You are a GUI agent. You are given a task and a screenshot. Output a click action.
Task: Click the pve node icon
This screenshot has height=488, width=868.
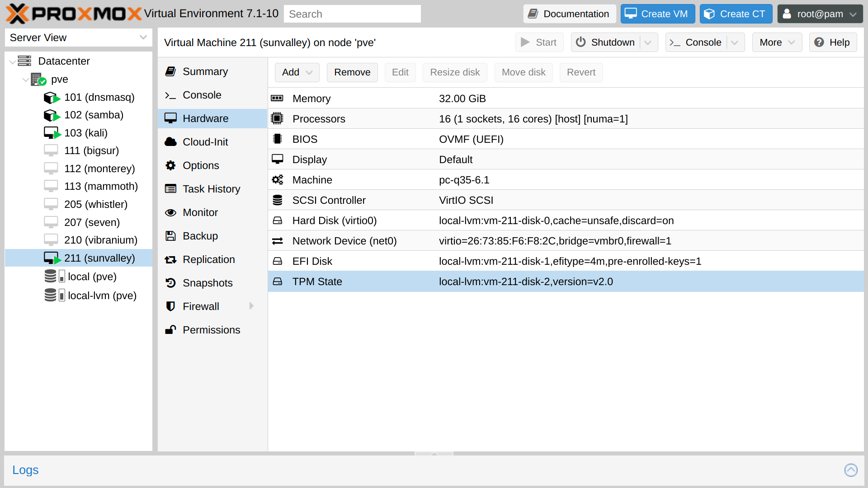pyautogui.click(x=39, y=80)
